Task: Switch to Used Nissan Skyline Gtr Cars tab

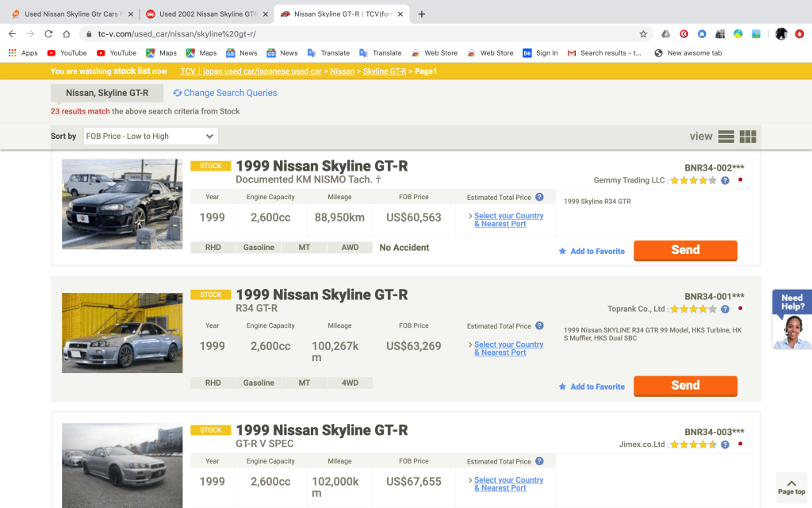Action: (x=70, y=14)
